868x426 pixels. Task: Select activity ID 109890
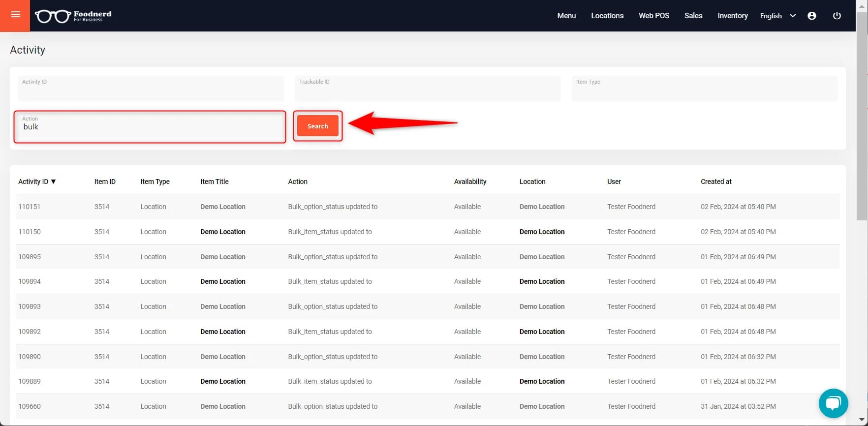click(30, 357)
